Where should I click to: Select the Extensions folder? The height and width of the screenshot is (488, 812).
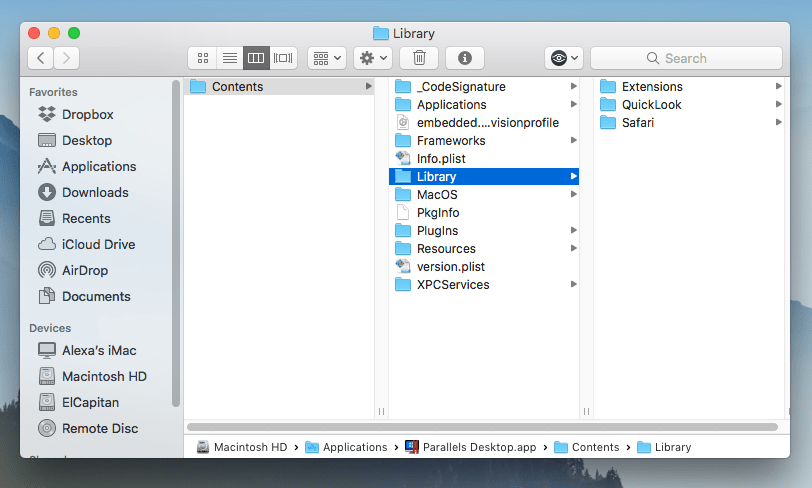click(689, 87)
